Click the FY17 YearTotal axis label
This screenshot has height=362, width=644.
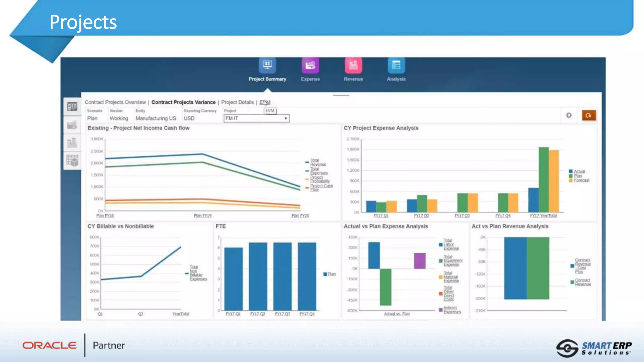point(543,216)
